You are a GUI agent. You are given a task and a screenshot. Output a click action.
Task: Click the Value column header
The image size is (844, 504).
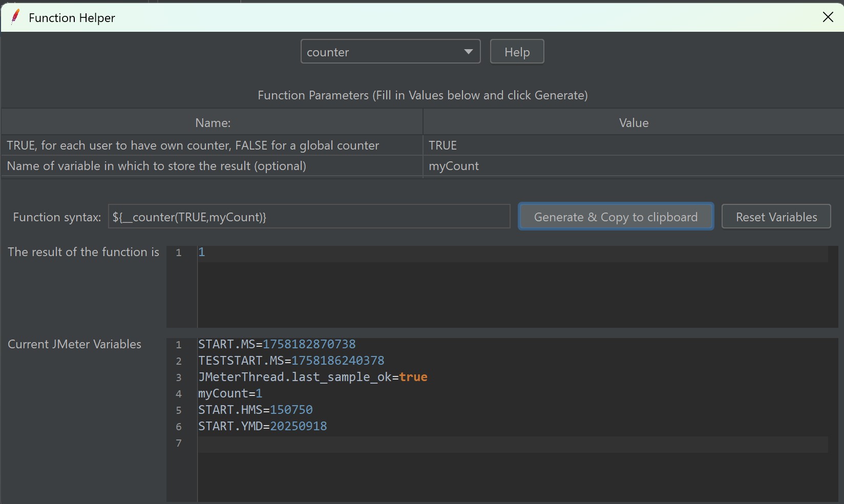point(634,123)
